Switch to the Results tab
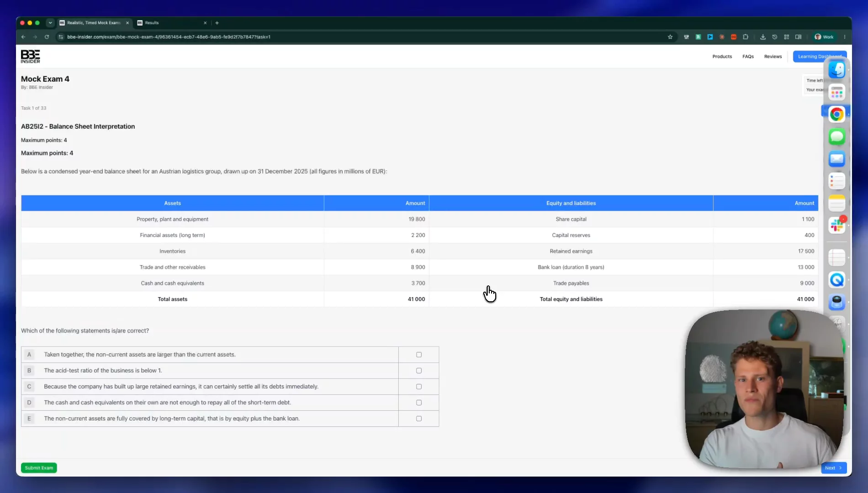The width and height of the screenshot is (868, 493). tap(172, 23)
